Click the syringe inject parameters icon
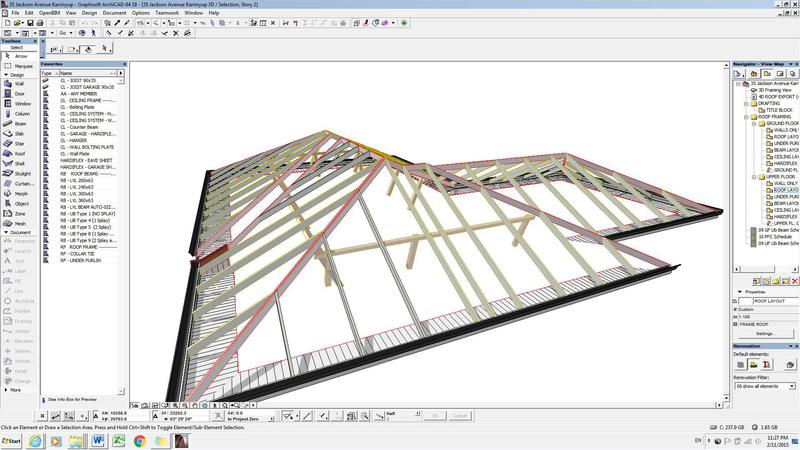This screenshot has width=800, height=450. point(127,23)
